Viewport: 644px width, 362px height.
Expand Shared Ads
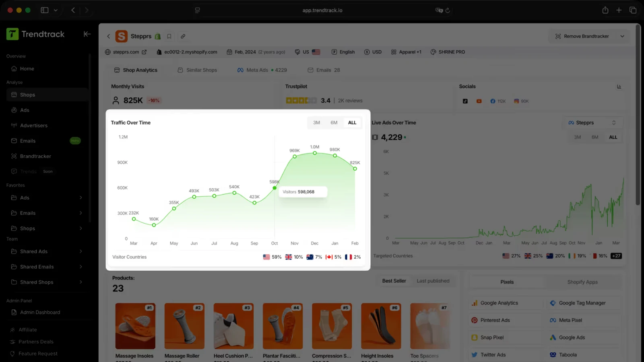tap(80, 251)
